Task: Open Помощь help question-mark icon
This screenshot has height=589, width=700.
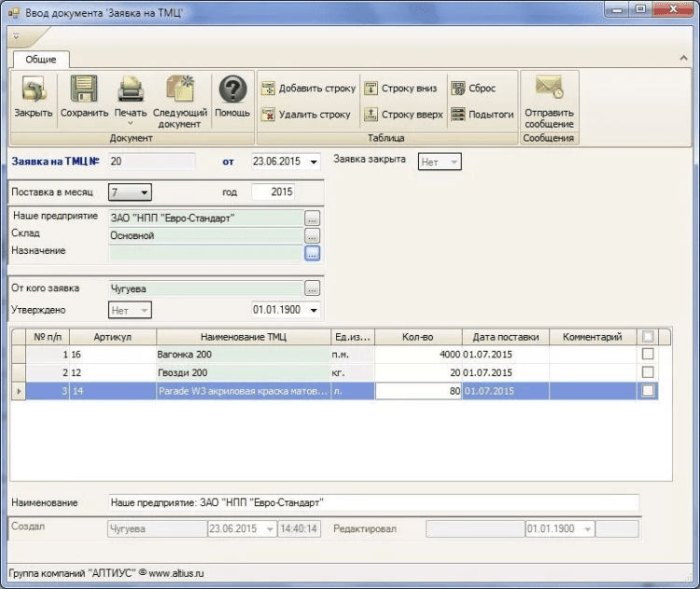Action: coord(232,91)
